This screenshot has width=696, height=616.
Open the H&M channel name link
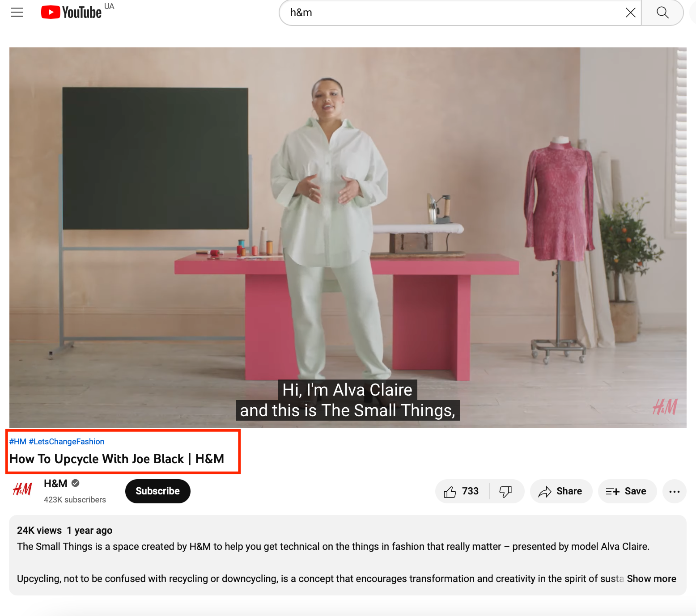click(x=55, y=484)
